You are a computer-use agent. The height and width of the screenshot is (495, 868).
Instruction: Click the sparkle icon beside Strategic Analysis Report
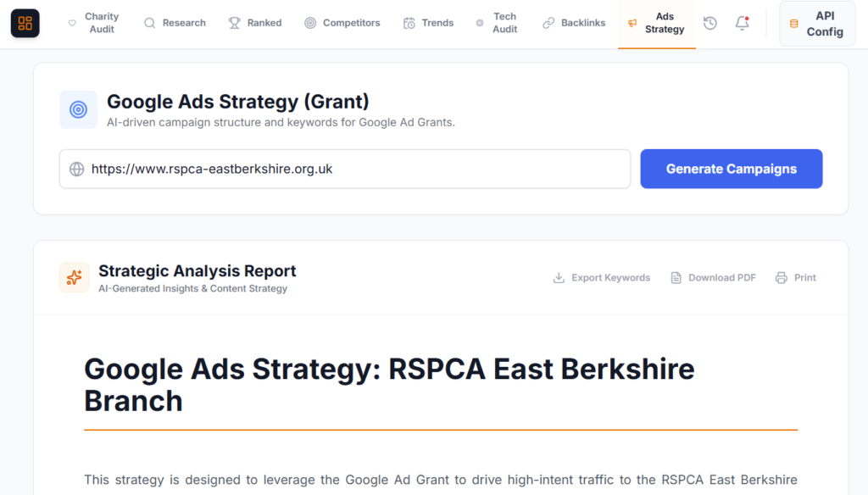[74, 277]
